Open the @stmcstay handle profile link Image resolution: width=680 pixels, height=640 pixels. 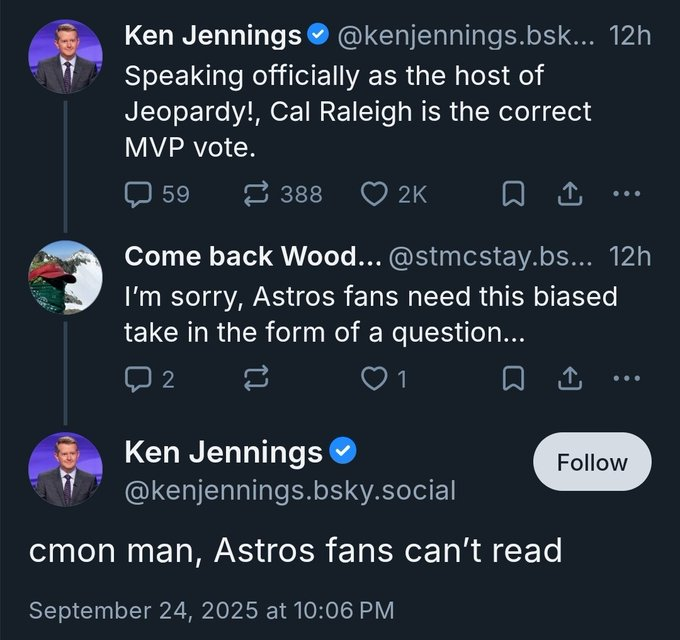pyautogui.click(x=490, y=257)
